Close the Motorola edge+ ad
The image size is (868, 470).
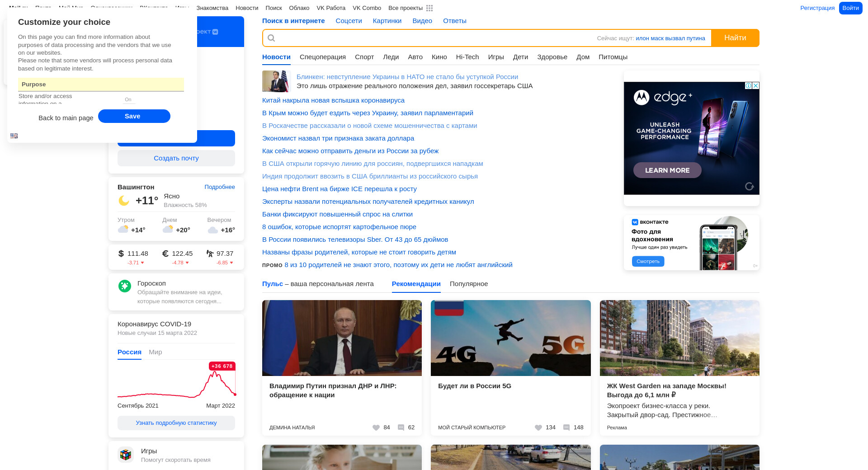coord(755,86)
